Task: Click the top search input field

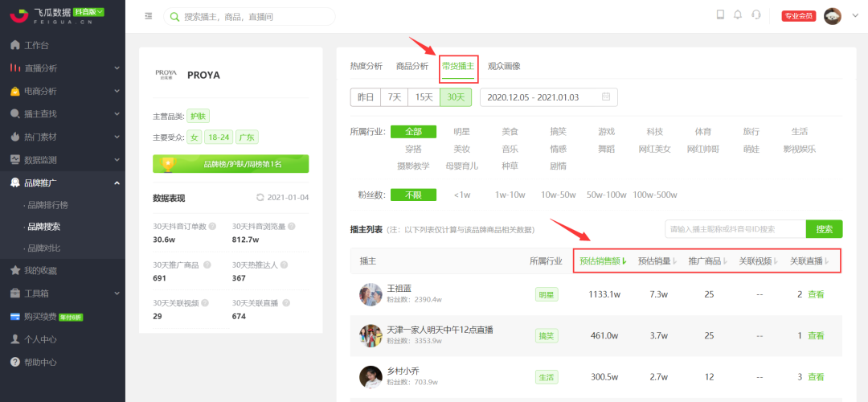Action: point(249,17)
